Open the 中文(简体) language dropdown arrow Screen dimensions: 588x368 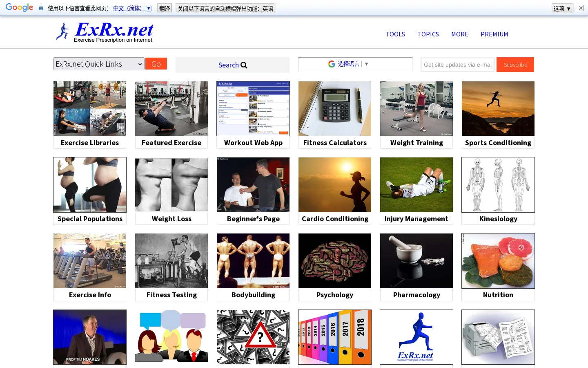(149, 8)
